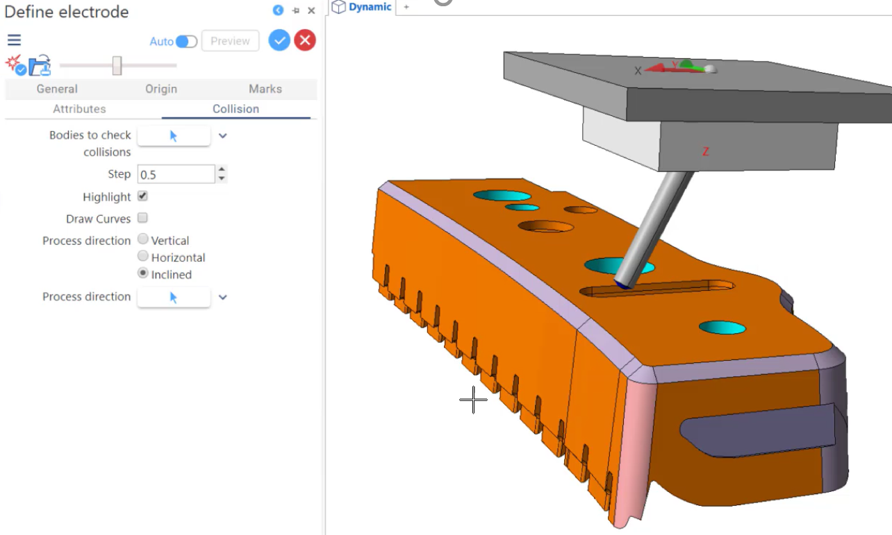Click the Preview button
Viewport: 892px width, 535px height.
pos(230,41)
